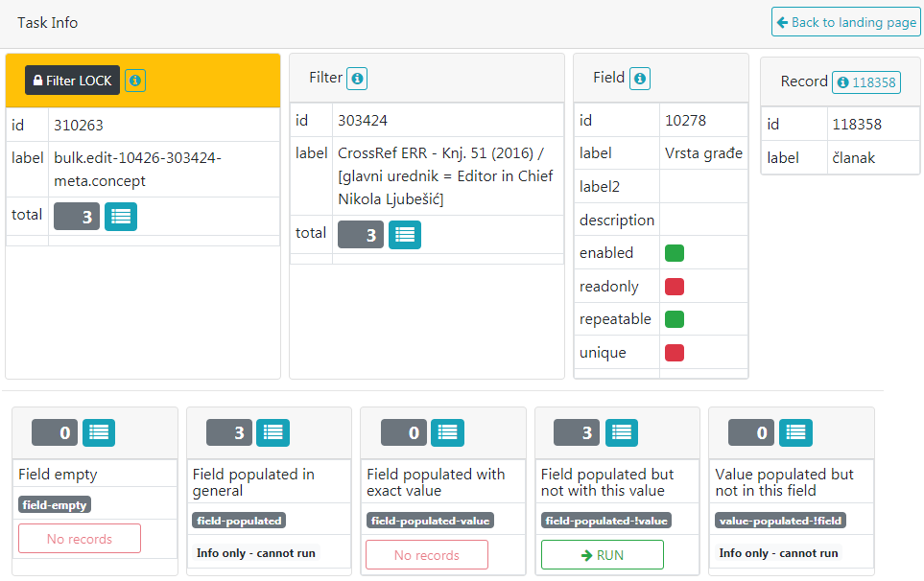Open the Record badge labeled 118358

[866, 82]
